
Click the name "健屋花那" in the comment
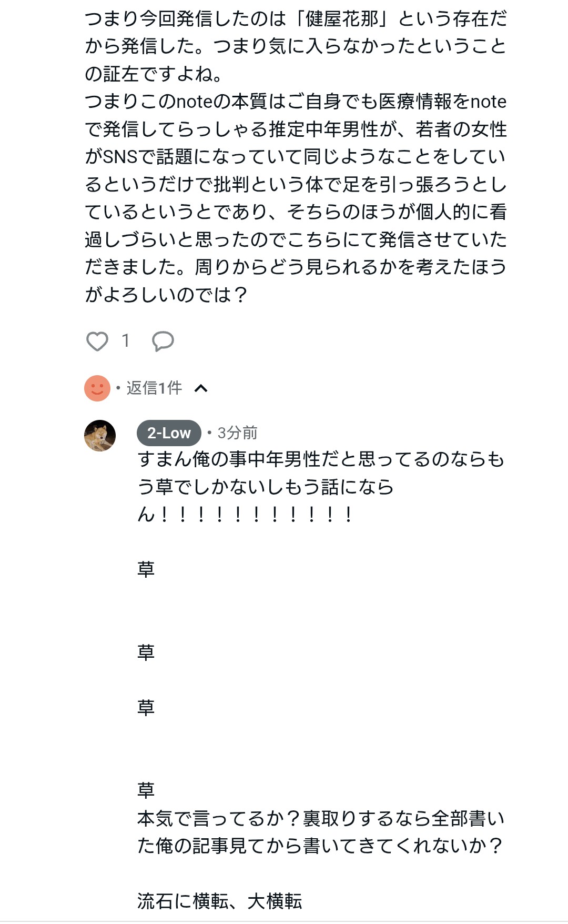pyautogui.click(x=342, y=19)
